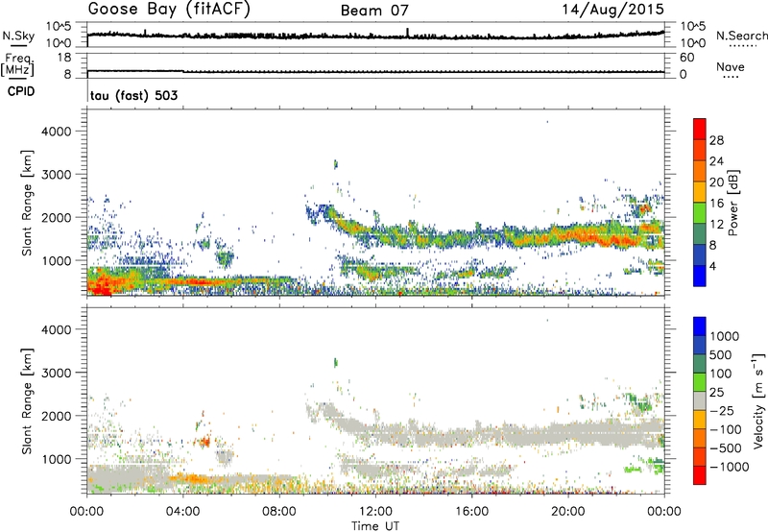Select the "N.Sky" legend label
Image resolution: width=768 pixels, height=532 pixels.
(x=18, y=36)
